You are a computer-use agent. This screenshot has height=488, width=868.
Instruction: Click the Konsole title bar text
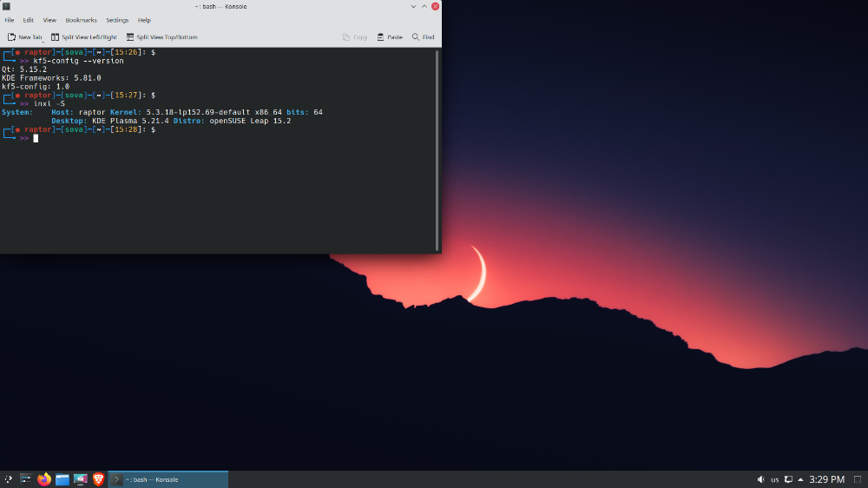click(x=220, y=7)
